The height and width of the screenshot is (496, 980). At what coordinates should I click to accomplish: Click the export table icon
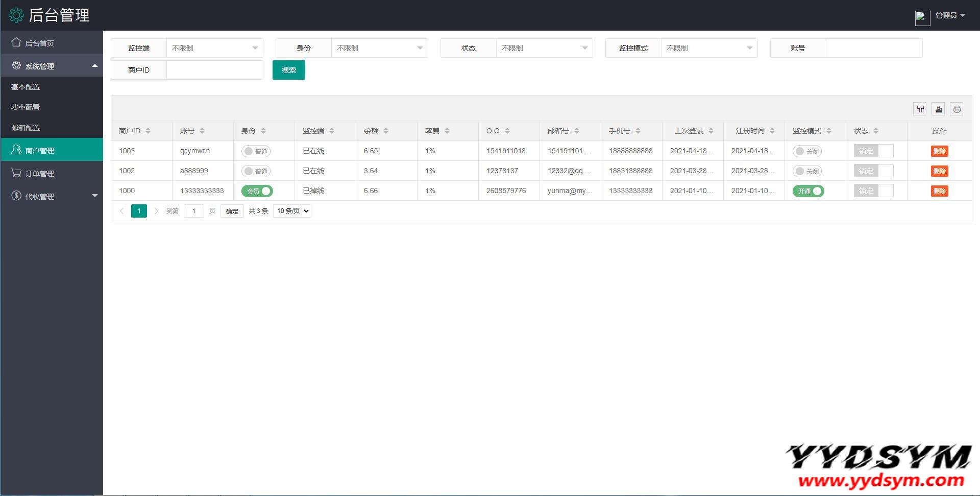938,109
